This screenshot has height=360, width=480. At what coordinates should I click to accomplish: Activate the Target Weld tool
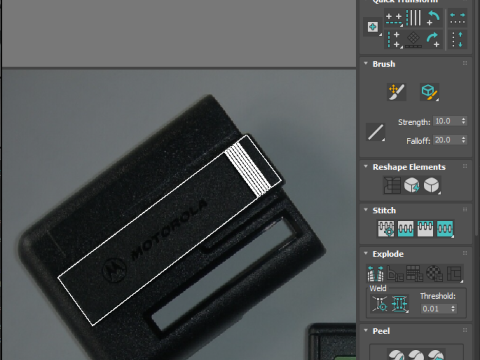coord(380,304)
